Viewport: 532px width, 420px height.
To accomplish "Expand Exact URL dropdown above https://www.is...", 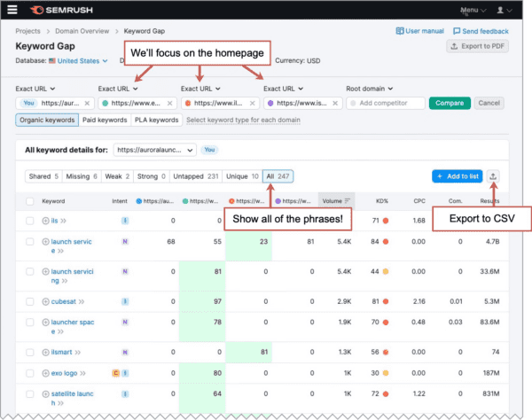I will tap(284, 89).
